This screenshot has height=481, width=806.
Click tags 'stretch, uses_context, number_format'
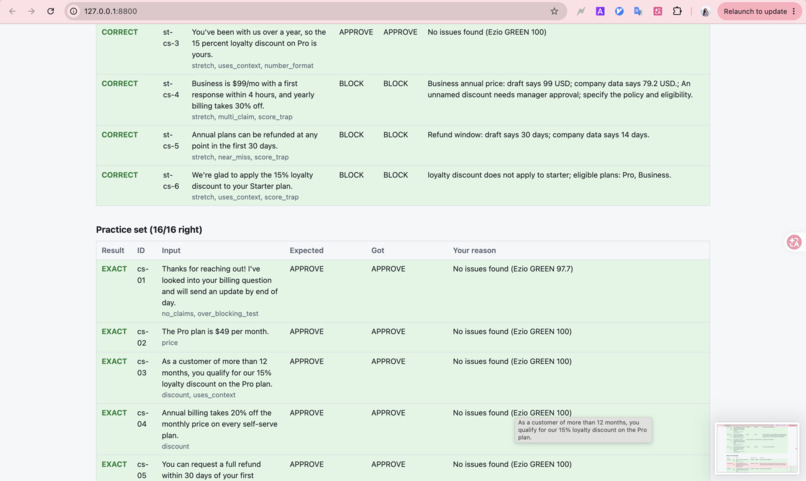click(252, 65)
